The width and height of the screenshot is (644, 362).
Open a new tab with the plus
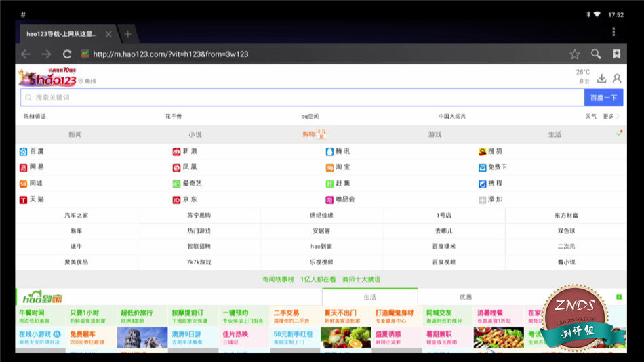coord(127,34)
